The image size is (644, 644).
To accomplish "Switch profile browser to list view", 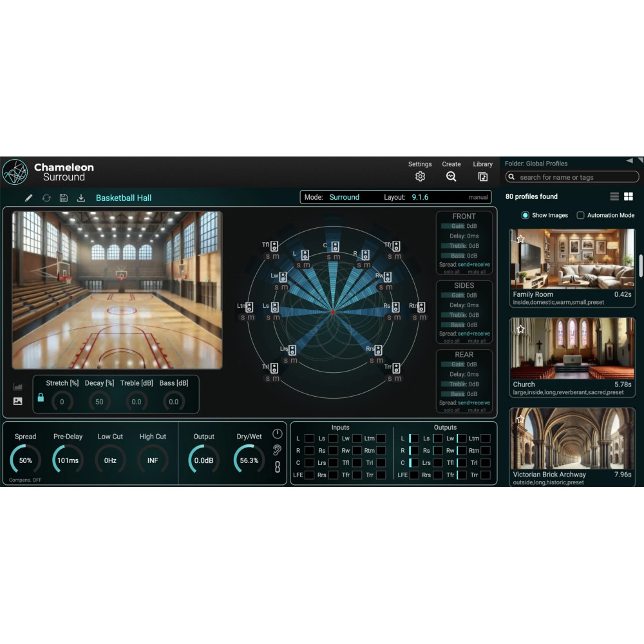I will [615, 196].
